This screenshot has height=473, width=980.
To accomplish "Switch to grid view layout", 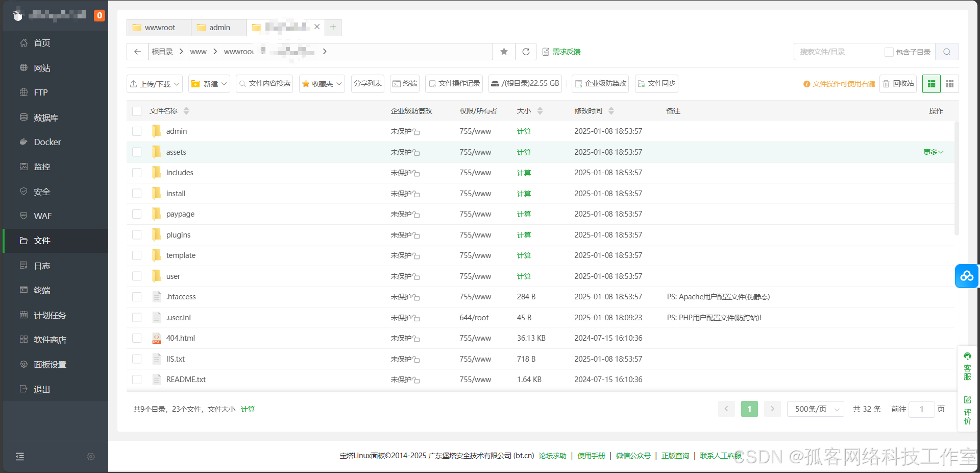I will [x=950, y=84].
